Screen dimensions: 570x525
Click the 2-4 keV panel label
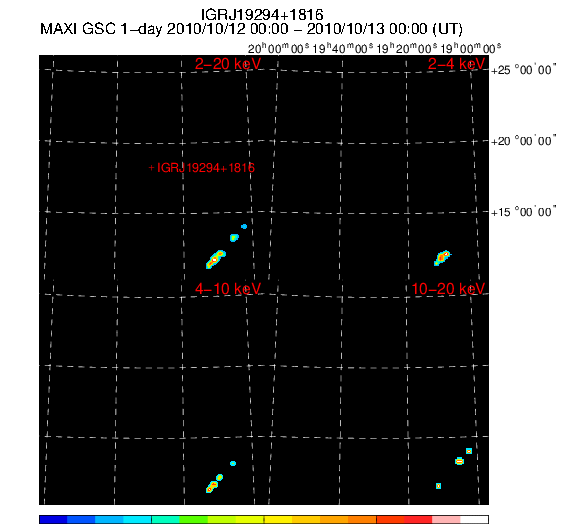(x=456, y=64)
